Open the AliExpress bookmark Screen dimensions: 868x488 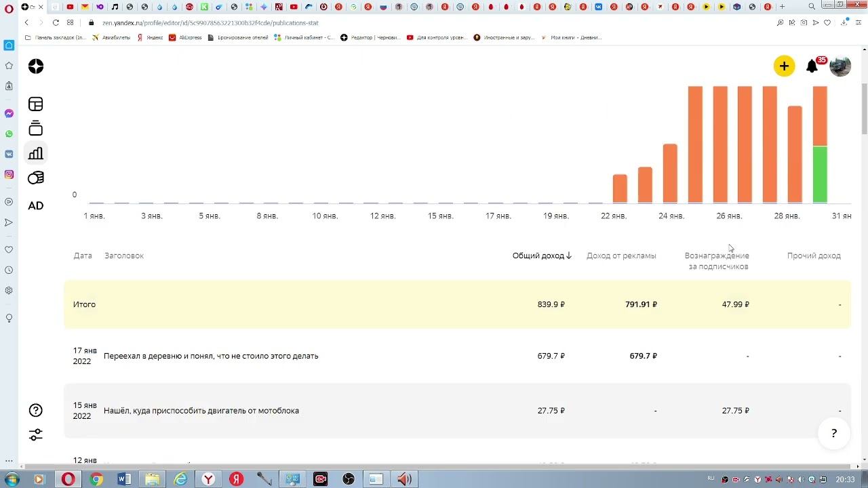[x=185, y=37]
